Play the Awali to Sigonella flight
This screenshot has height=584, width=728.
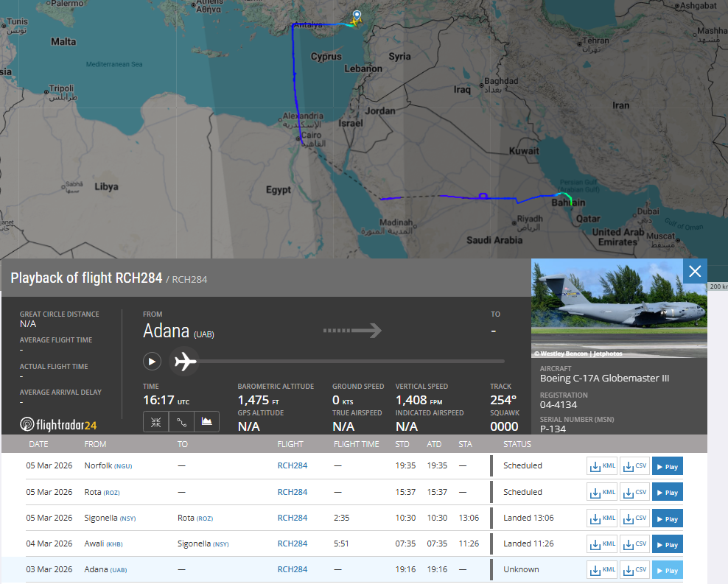667,544
